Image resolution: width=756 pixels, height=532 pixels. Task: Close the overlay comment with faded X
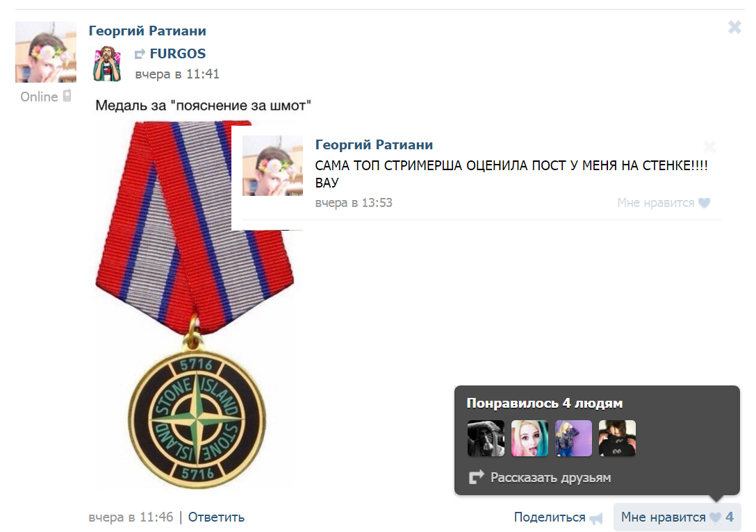click(709, 147)
